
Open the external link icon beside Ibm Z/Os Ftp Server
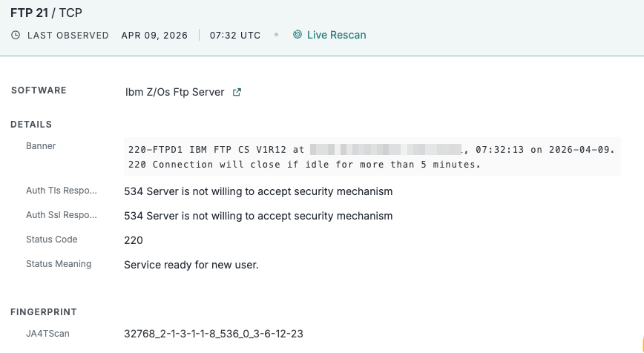coord(237,93)
